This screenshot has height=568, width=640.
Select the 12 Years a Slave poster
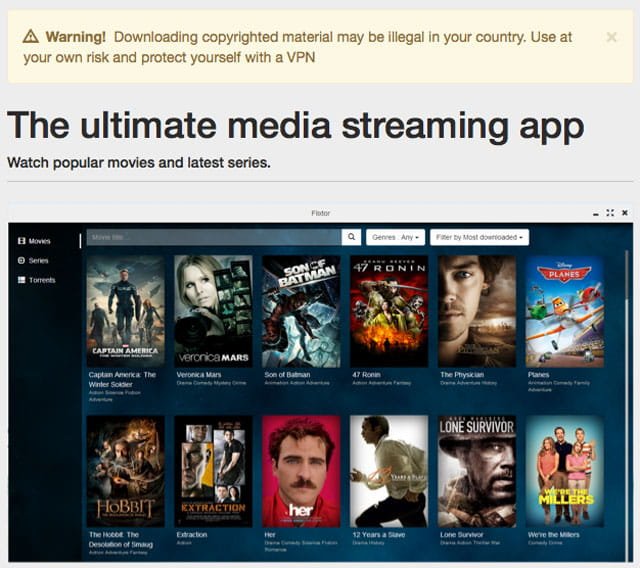(x=389, y=471)
